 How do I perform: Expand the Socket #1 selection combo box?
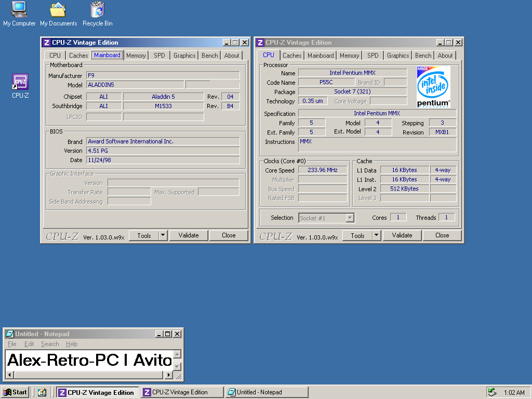[350, 218]
